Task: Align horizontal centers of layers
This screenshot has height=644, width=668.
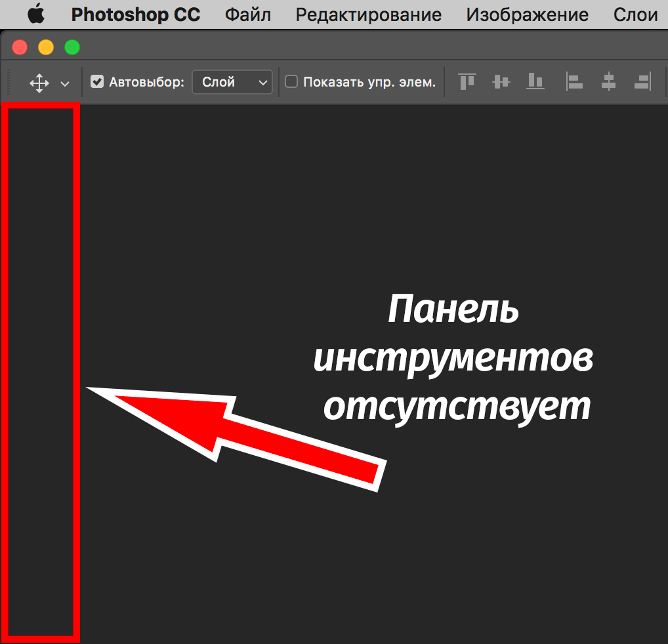Action: [608, 82]
